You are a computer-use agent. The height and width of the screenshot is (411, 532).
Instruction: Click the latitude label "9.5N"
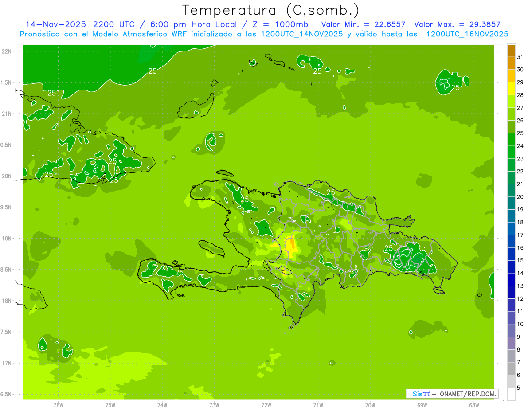pos(6,207)
